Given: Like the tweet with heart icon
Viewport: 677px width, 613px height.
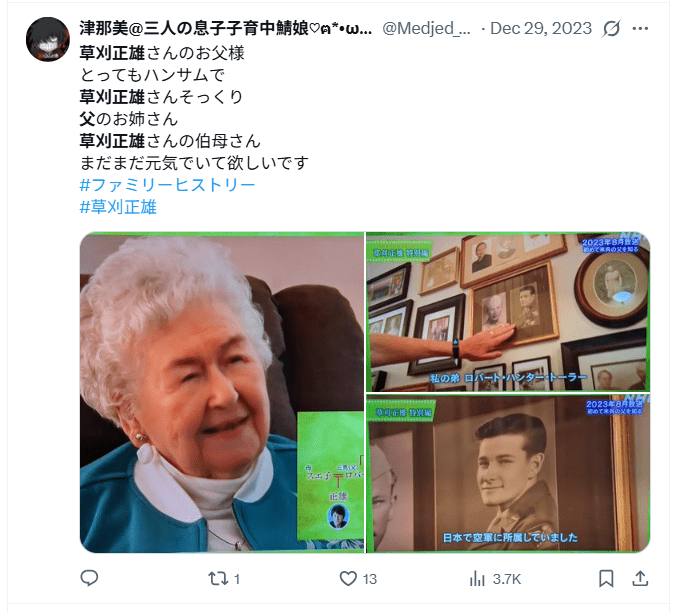Looking at the screenshot, I should pyautogui.click(x=348, y=578).
